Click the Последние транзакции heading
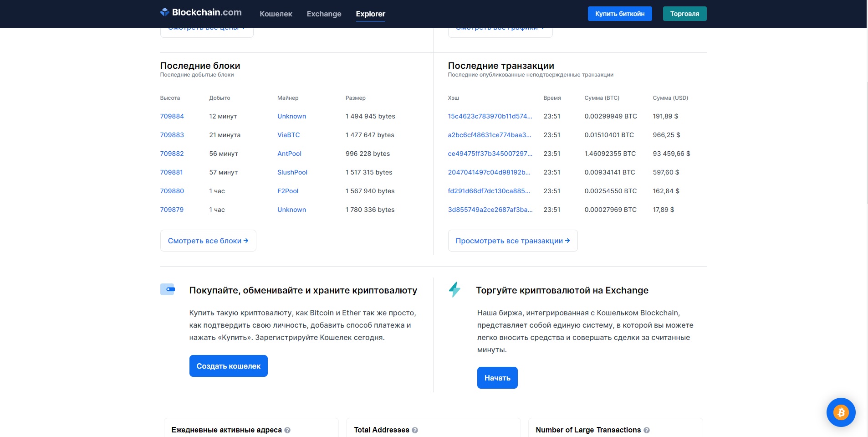The height and width of the screenshot is (437, 868). (501, 66)
